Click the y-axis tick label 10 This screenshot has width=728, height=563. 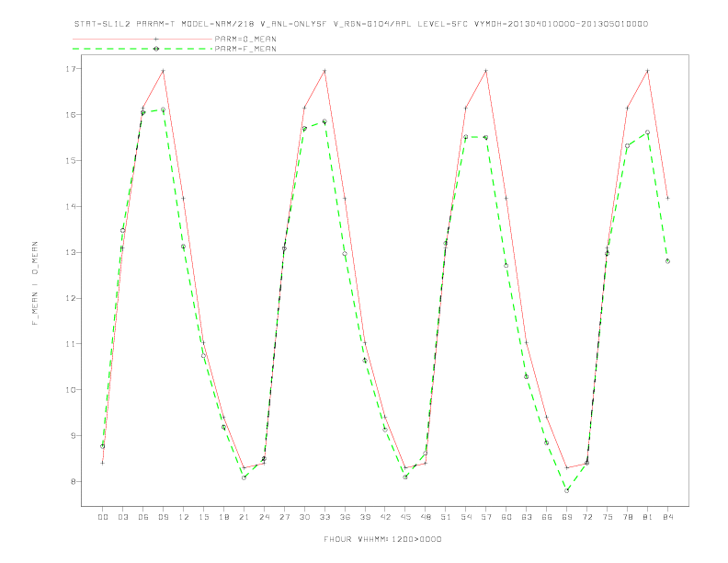click(71, 390)
